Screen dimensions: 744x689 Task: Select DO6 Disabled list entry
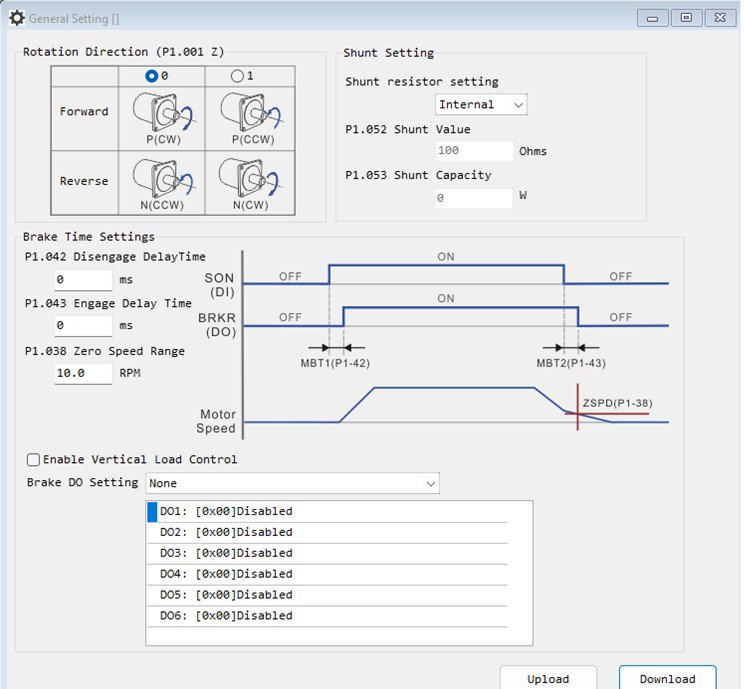327,616
